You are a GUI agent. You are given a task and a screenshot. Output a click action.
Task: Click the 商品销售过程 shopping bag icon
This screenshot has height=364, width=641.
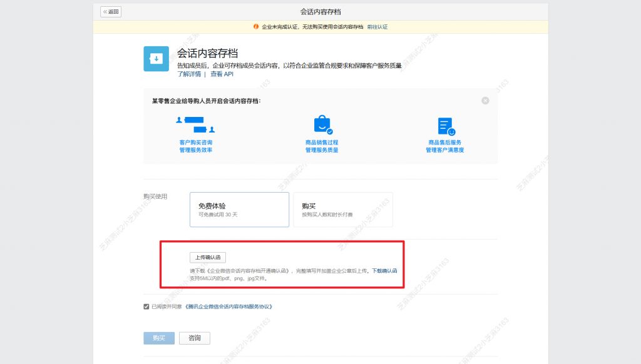coord(322,124)
